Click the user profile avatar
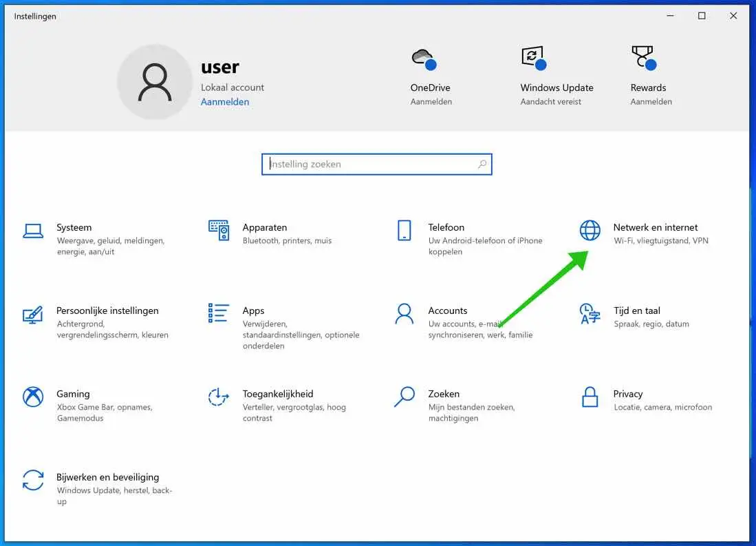Screen dimensions: 756x546 [x=155, y=82]
